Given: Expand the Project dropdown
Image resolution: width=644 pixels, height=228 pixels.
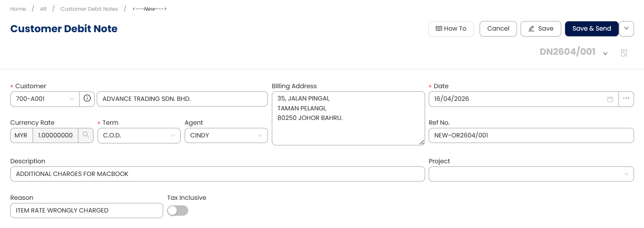Looking at the screenshot, I should point(531,174).
